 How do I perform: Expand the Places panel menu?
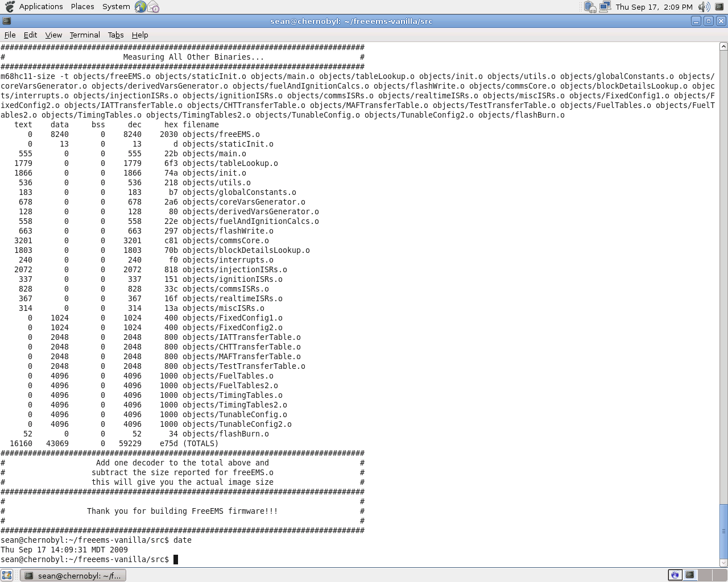pos(82,7)
